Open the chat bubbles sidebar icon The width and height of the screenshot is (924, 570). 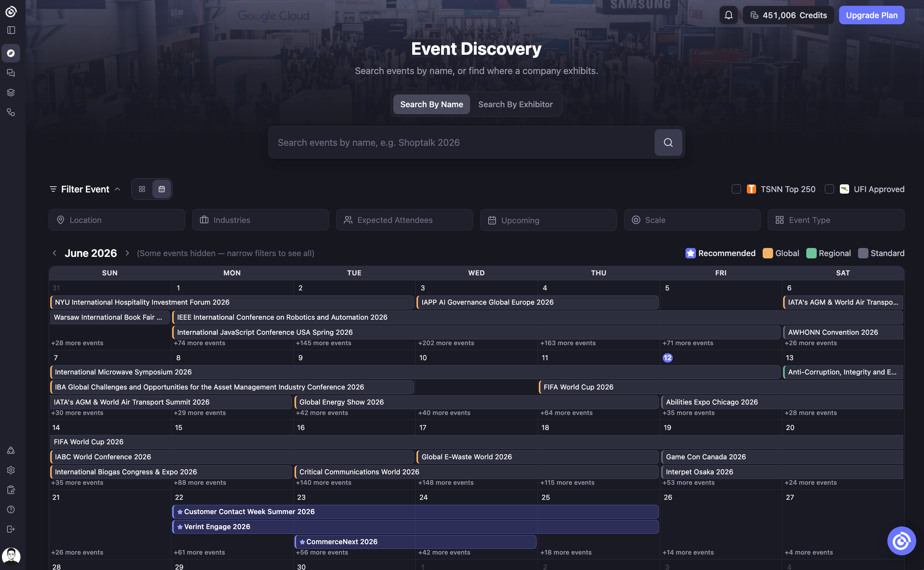pos(11,73)
